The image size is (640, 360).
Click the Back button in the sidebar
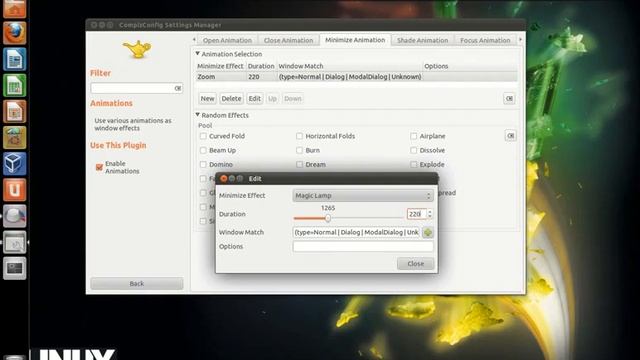[x=137, y=283]
